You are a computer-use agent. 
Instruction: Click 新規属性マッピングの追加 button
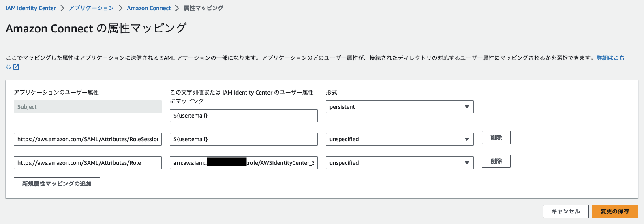pos(57,184)
